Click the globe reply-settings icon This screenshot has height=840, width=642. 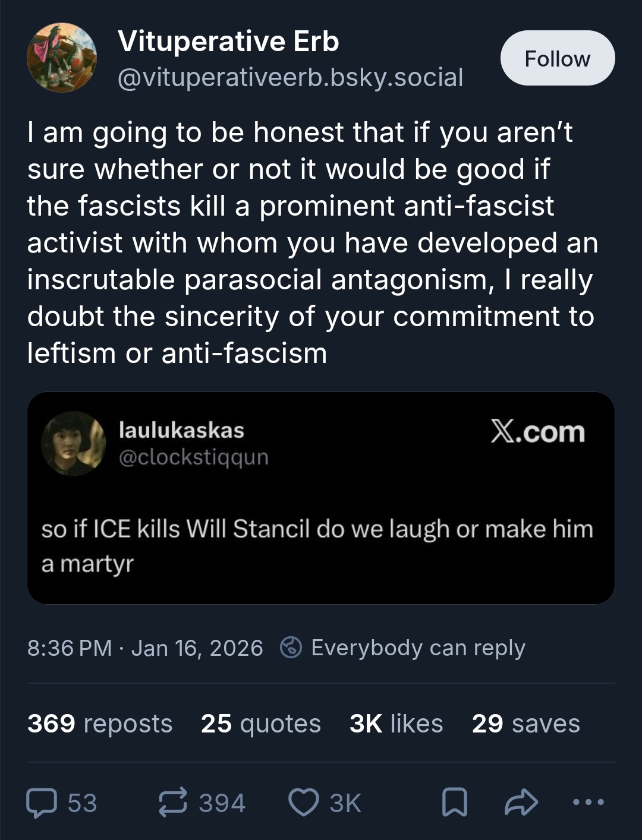point(291,648)
